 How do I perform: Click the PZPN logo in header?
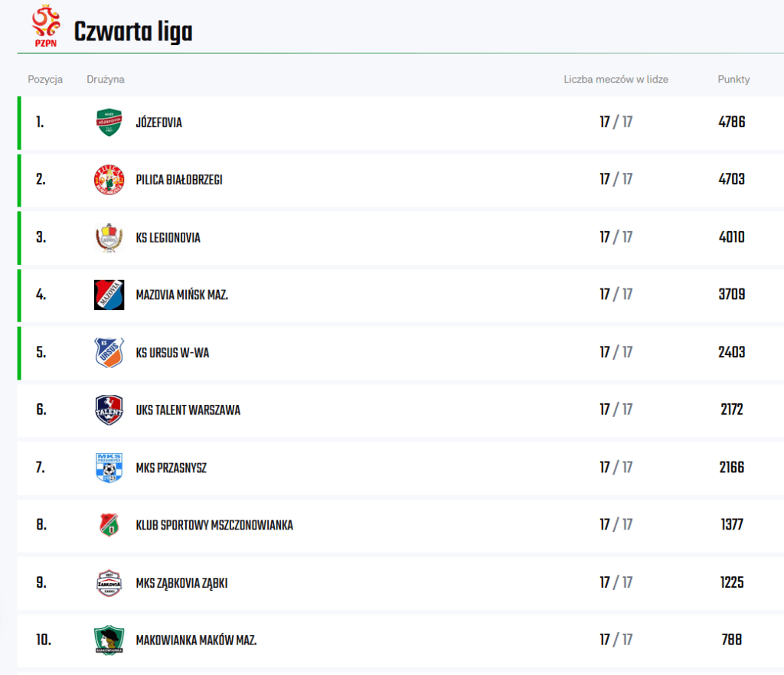click(45, 26)
